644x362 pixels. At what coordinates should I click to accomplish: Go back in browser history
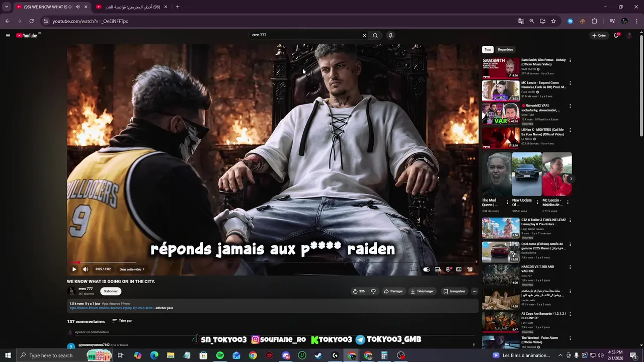(7, 21)
